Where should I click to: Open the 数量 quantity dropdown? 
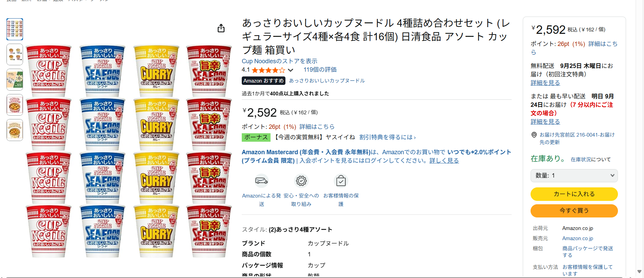574,176
